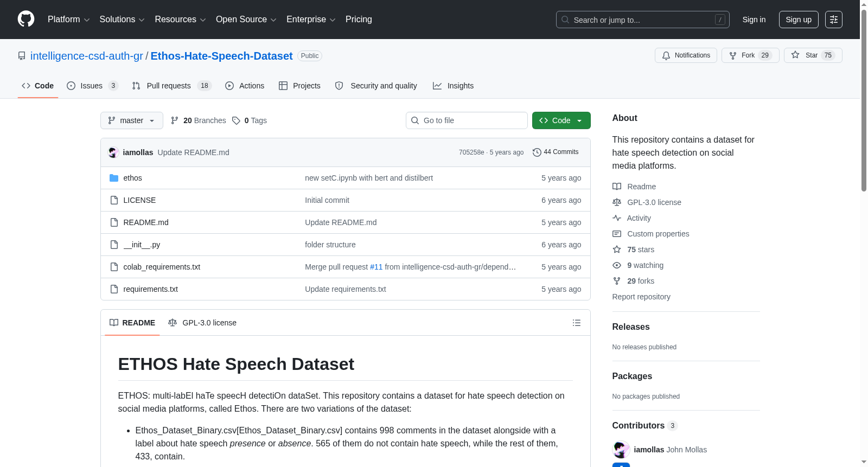The width and height of the screenshot is (868, 467).
Task: Switch to the GPL-3.0 license tab
Action: coord(202,323)
